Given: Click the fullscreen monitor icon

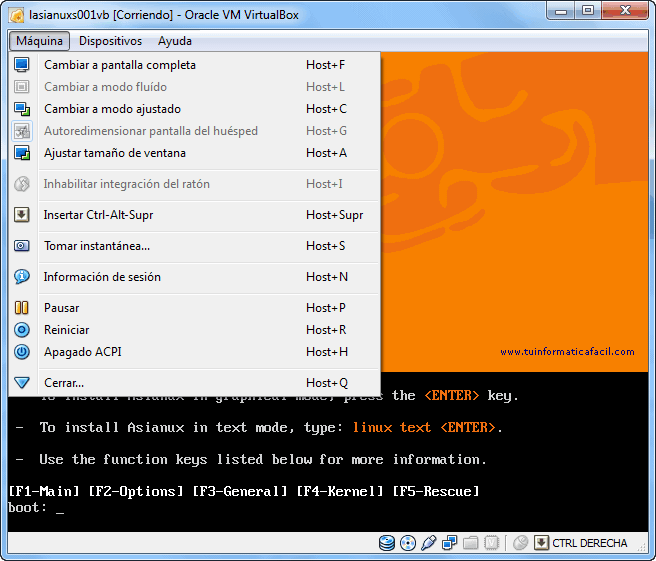Looking at the screenshot, I should click(22, 65).
